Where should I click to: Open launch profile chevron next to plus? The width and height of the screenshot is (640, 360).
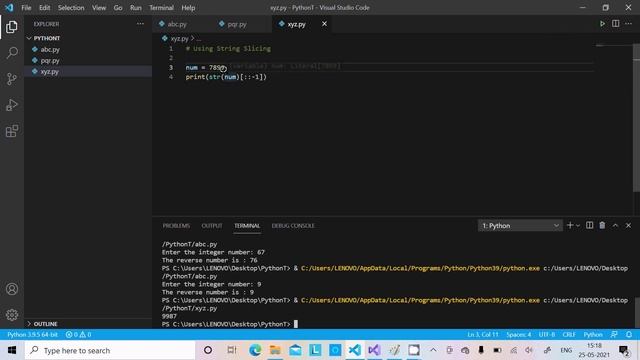(x=578, y=226)
